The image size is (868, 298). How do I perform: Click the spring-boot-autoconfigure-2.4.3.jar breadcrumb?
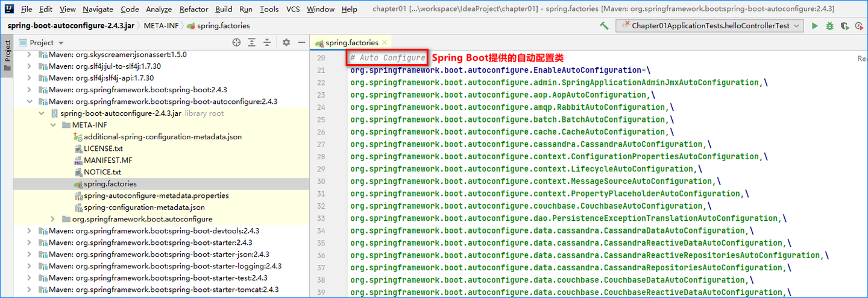point(71,26)
